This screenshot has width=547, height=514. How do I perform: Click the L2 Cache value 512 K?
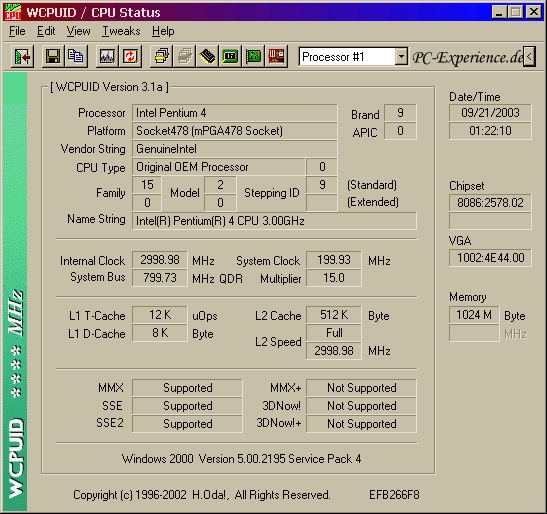pyautogui.click(x=334, y=315)
